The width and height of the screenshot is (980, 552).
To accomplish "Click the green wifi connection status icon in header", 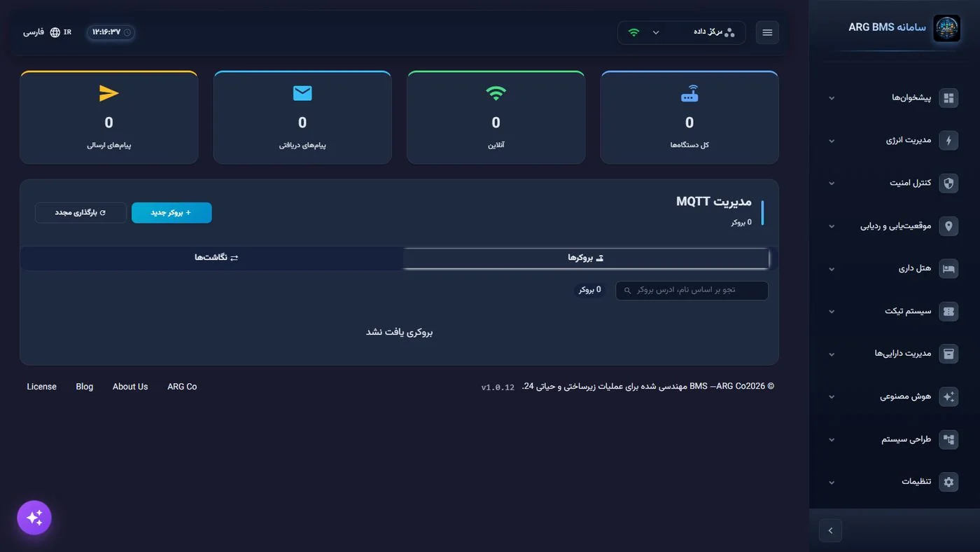I will click(x=633, y=32).
